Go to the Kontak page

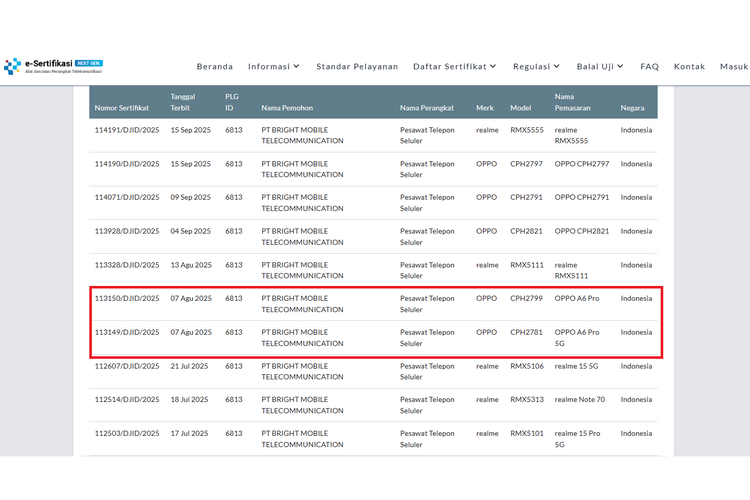[x=689, y=67]
